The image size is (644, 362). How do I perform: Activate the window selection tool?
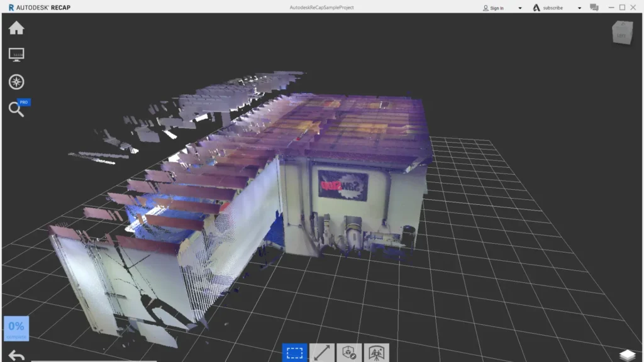coord(295,352)
